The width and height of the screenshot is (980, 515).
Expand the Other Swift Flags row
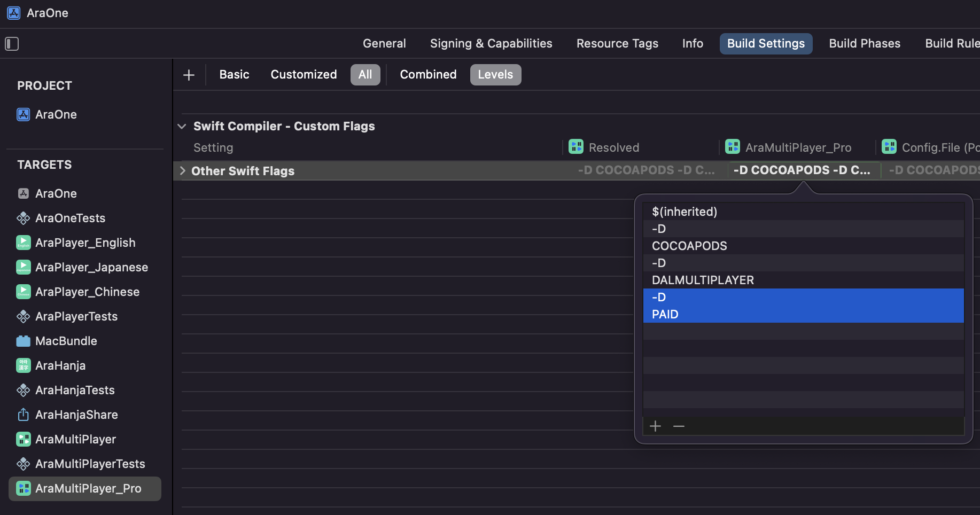tap(182, 171)
